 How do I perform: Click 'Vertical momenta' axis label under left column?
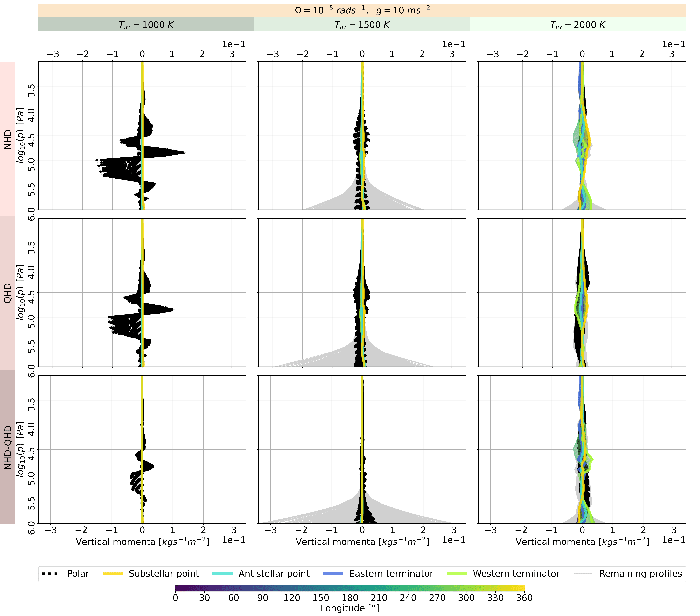tap(143, 542)
